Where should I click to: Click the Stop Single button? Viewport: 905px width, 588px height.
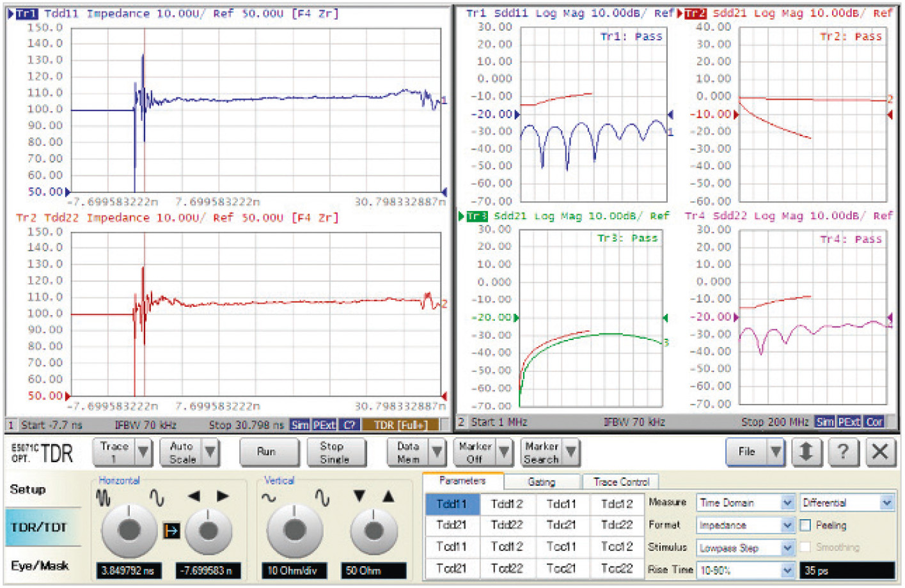pos(335,453)
